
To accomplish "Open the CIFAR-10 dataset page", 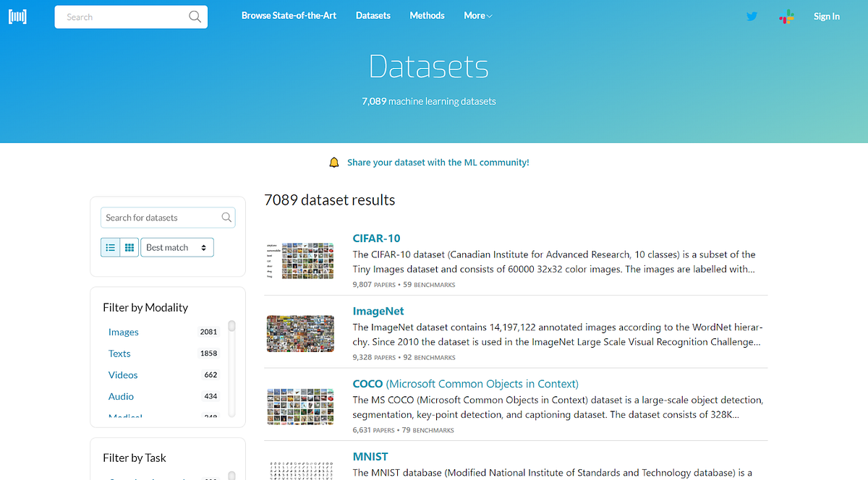I will [376, 238].
